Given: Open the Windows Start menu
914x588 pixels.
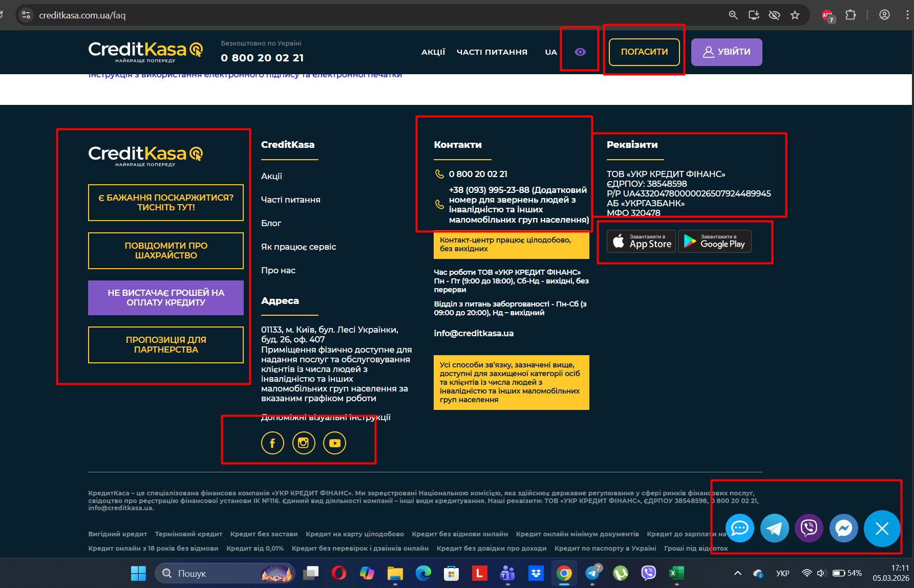Looking at the screenshot, I should click(x=138, y=573).
